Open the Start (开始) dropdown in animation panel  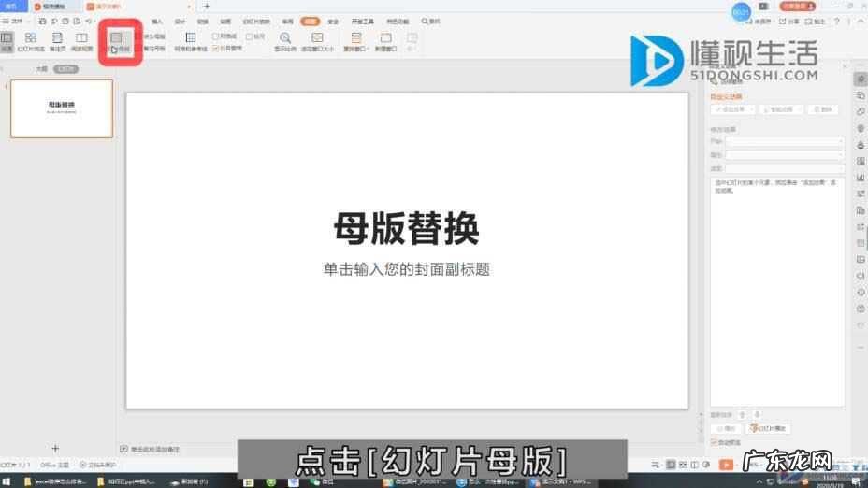click(x=785, y=142)
